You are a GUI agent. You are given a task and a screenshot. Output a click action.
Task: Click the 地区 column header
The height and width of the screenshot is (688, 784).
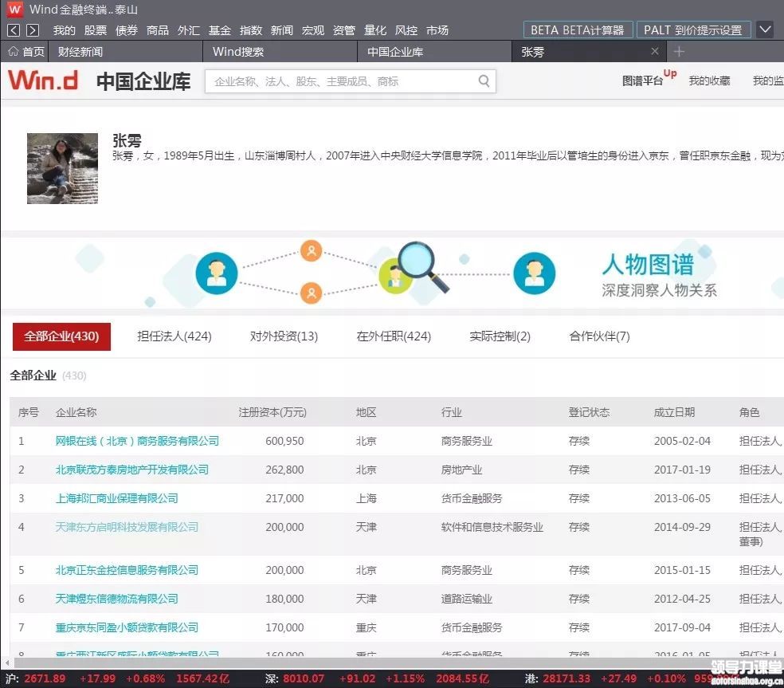pyautogui.click(x=366, y=412)
